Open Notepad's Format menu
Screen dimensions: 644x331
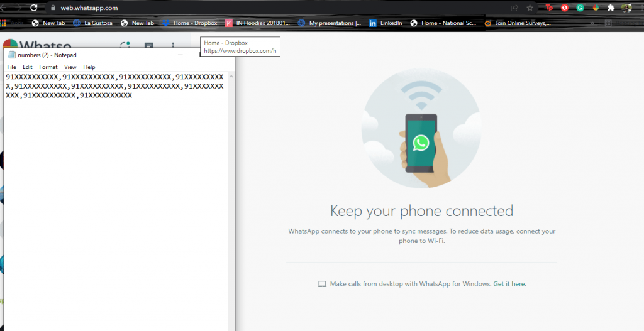click(x=48, y=67)
